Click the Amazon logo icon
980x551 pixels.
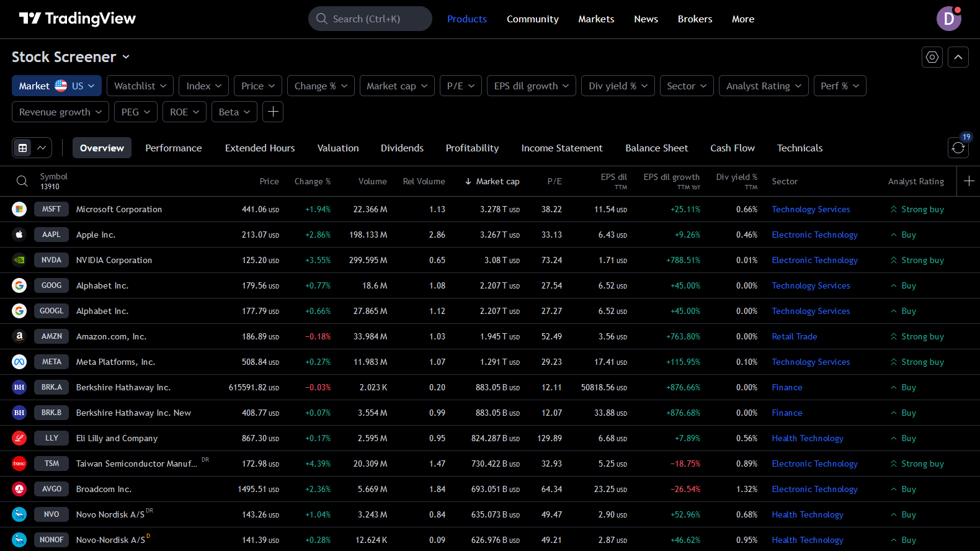click(19, 336)
